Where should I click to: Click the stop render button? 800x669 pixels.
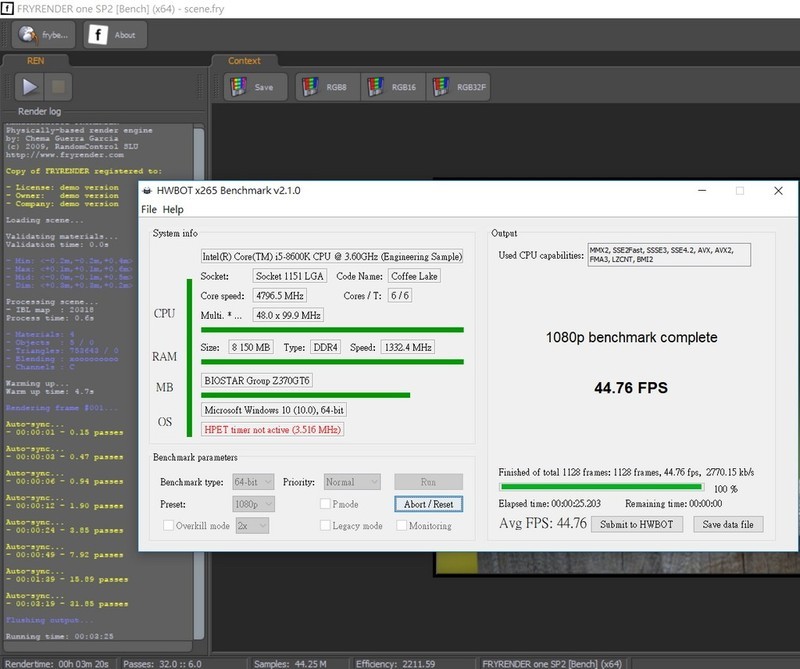[57, 87]
